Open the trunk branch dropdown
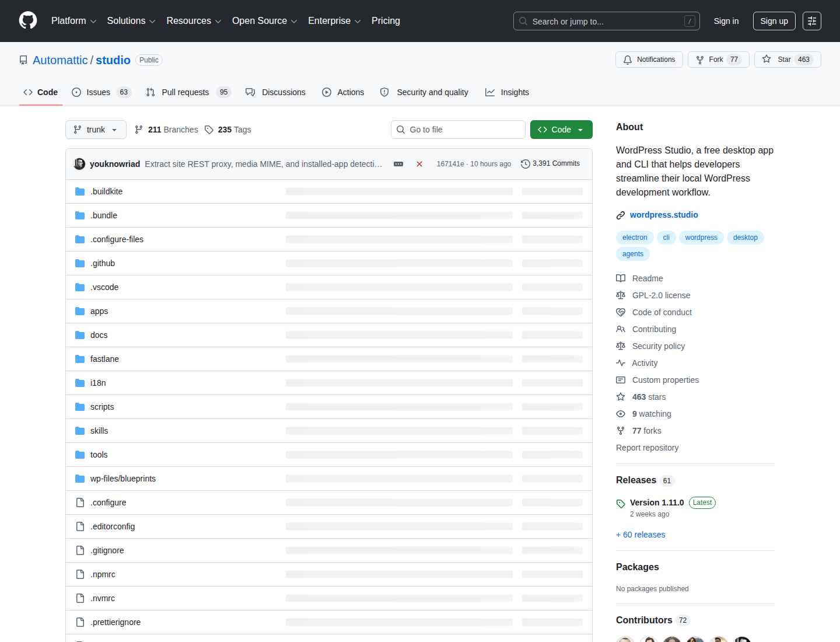This screenshot has width=840, height=642. pos(96,130)
